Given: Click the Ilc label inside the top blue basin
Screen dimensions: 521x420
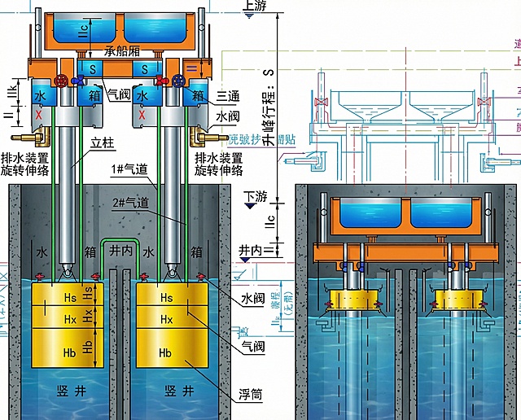Looking at the screenshot, I should pyautogui.click(x=84, y=31).
